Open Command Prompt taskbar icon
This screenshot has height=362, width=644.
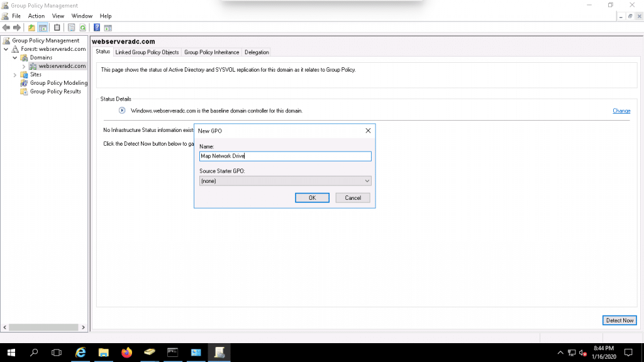pos(172,353)
